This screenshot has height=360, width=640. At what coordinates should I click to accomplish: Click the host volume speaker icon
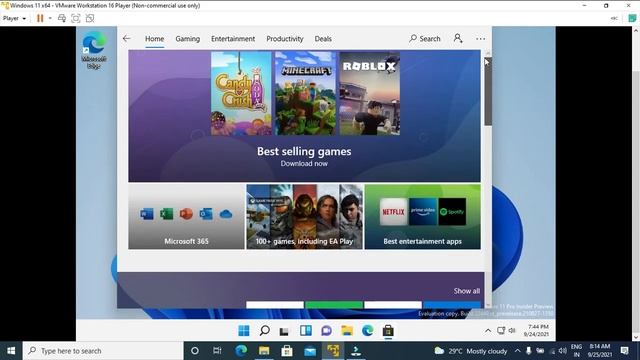click(x=562, y=351)
